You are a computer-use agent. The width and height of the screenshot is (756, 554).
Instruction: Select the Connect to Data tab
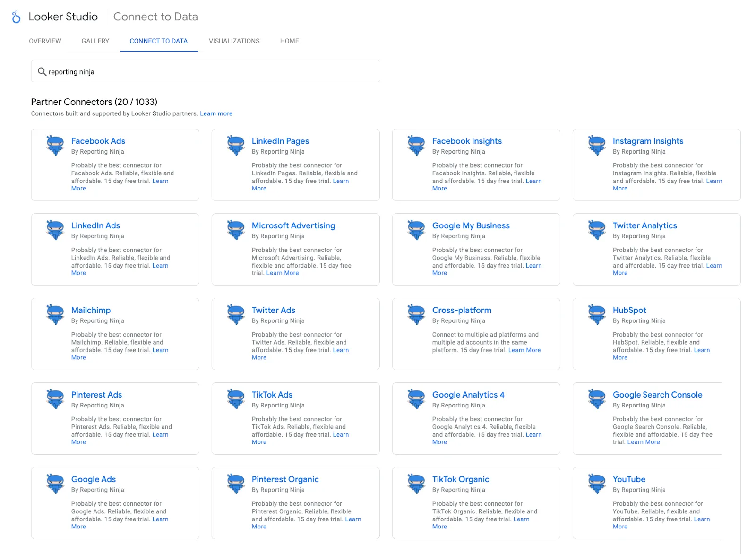click(x=159, y=41)
